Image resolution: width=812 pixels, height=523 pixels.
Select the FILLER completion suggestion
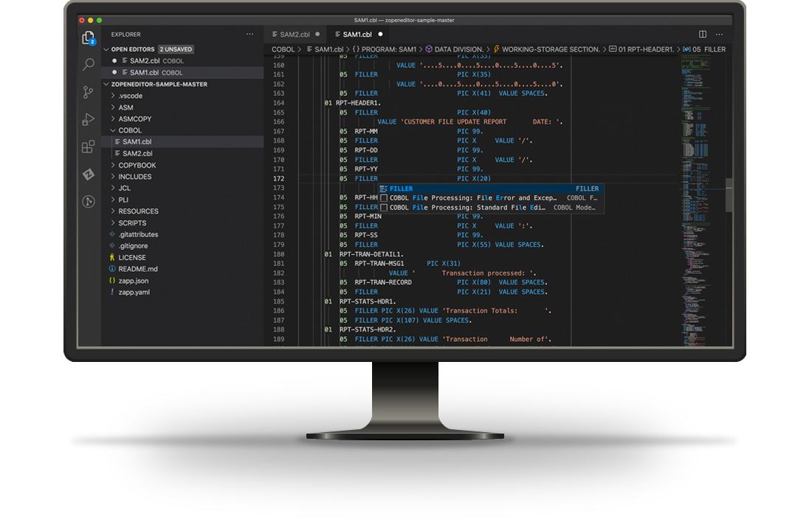[402, 188]
